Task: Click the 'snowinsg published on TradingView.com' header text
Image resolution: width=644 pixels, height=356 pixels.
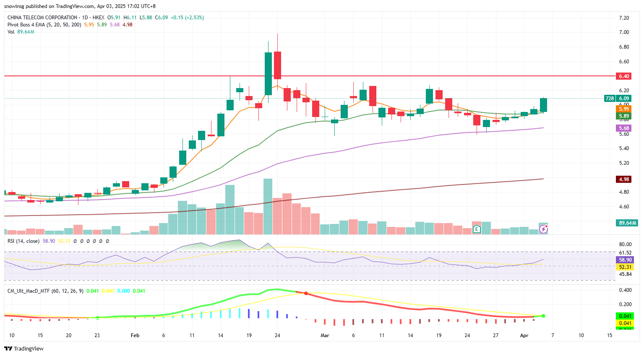Action: [49, 6]
